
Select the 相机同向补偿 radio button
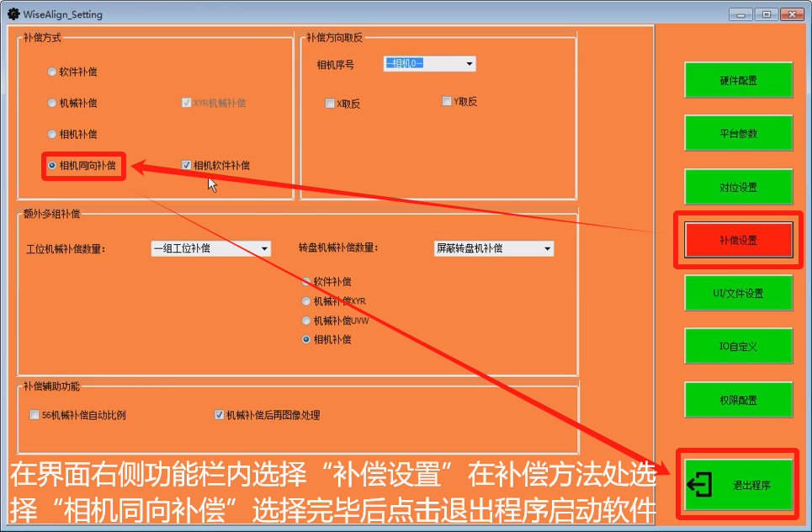52,166
